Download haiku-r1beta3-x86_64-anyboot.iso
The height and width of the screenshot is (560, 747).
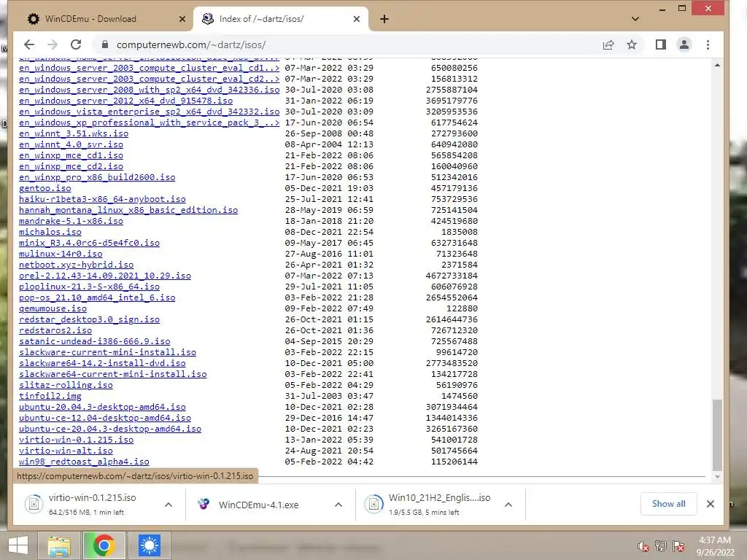(x=102, y=199)
